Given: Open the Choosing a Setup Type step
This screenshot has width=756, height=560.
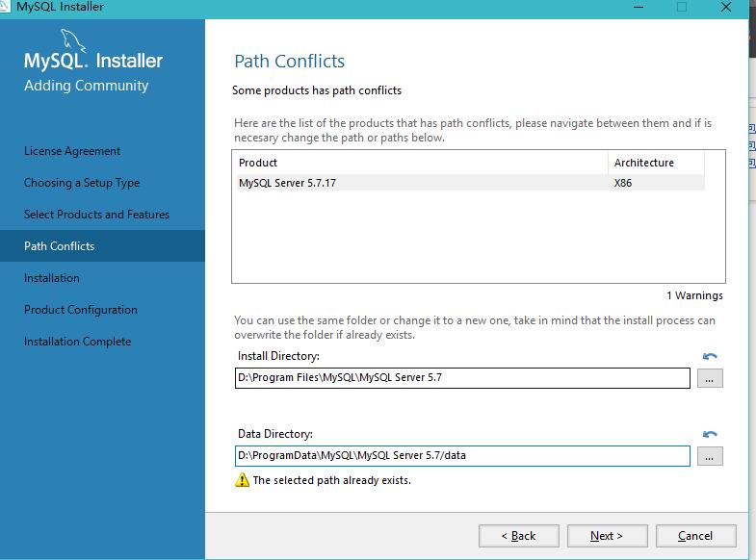Looking at the screenshot, I should click(x=82, y=183).
